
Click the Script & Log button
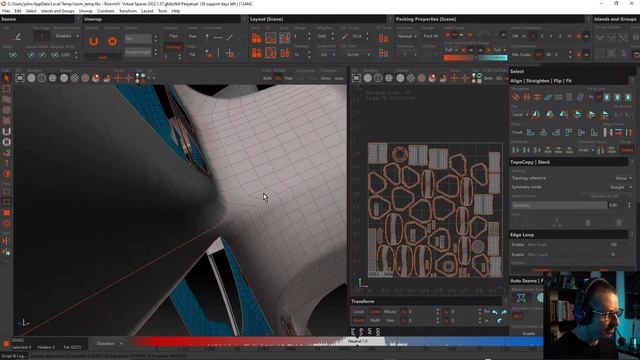click(x=14, y=356)
